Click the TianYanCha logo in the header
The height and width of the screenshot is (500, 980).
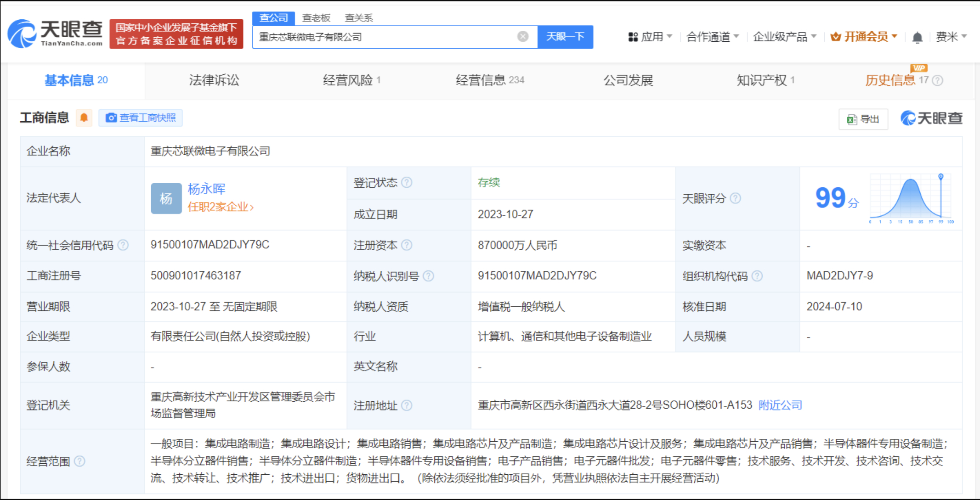(x=55, y=34)
